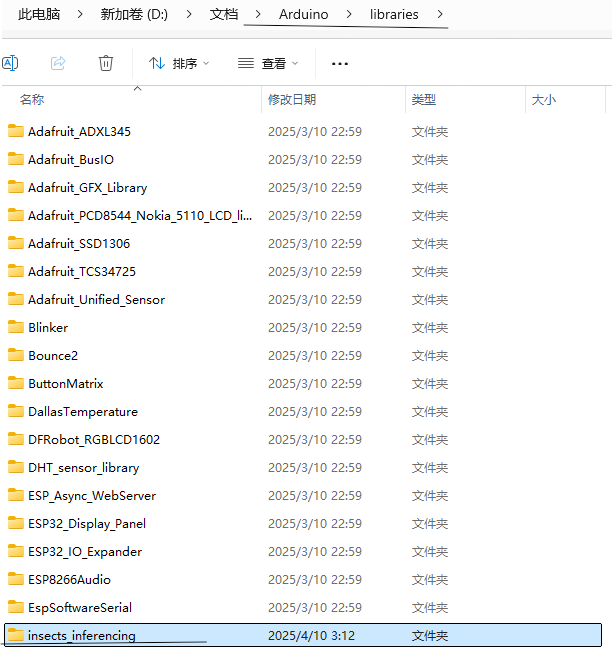Click the ESP8266Audio folder icon
The width and height of the screenshot is (612, 653).
[16, 579]
